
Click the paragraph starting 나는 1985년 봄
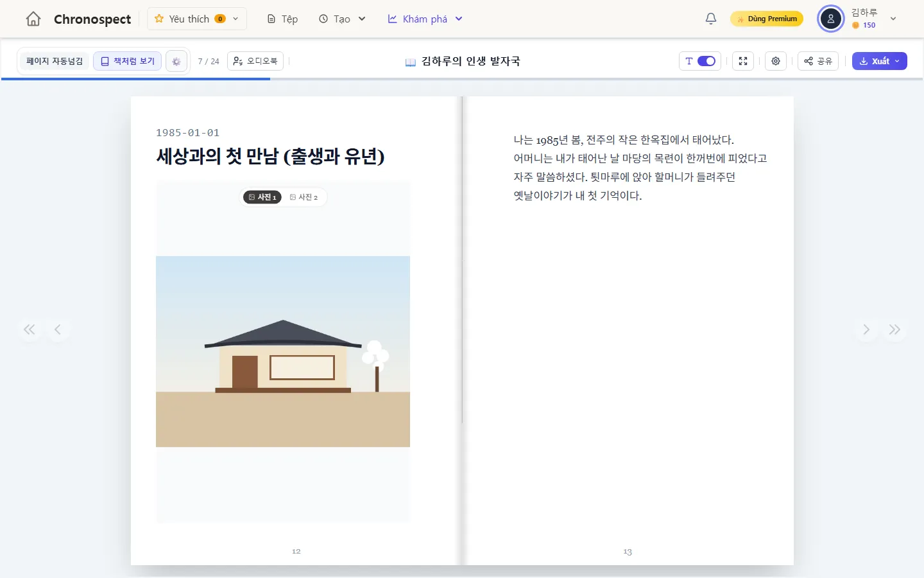(x=640, y=168)
